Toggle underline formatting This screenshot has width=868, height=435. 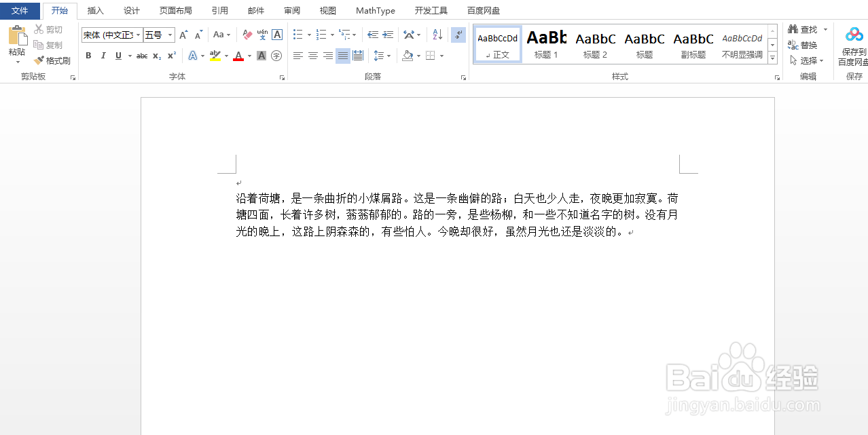point(118,56)
